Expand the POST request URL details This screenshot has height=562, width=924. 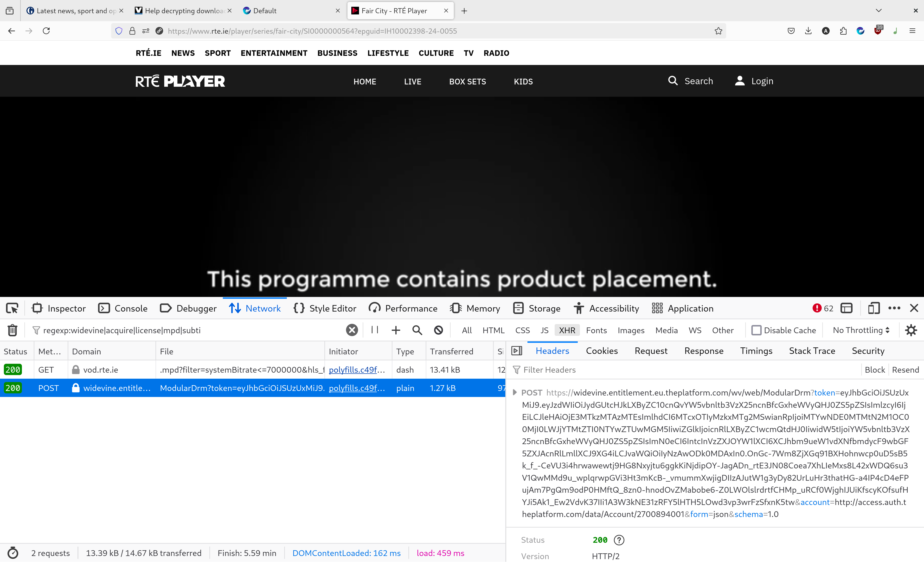coord(514,393)
